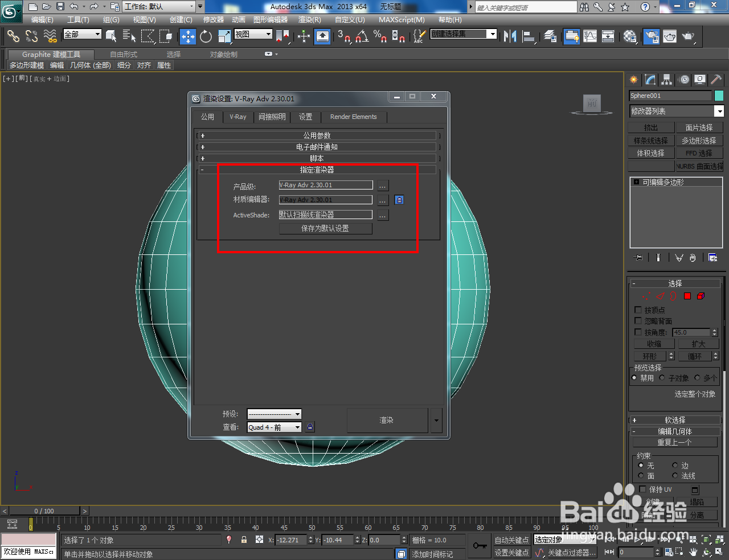Screen dimensions: 729x560
Task: Toggle material editor renderer lock icon
Action: [x=399, y=200]
